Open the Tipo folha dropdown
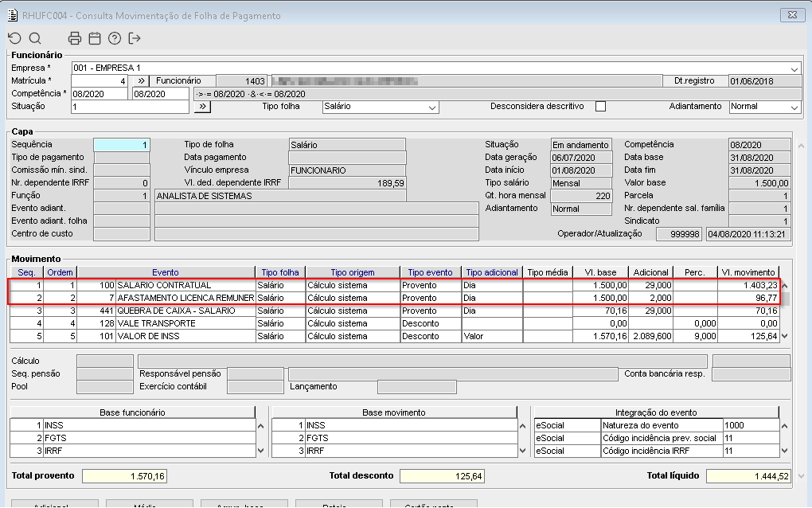The width and height of the screenshot is (812, 508). [x=432, y=107]
